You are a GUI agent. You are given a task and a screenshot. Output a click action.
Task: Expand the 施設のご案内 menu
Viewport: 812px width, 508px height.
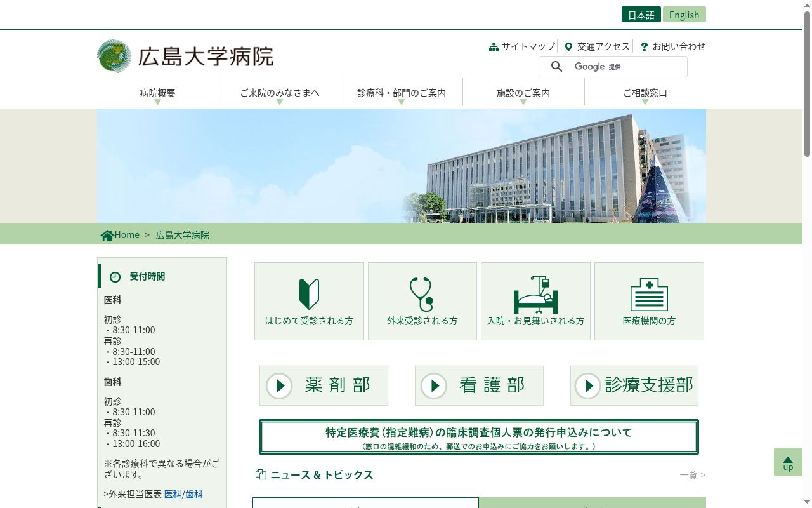523,93
